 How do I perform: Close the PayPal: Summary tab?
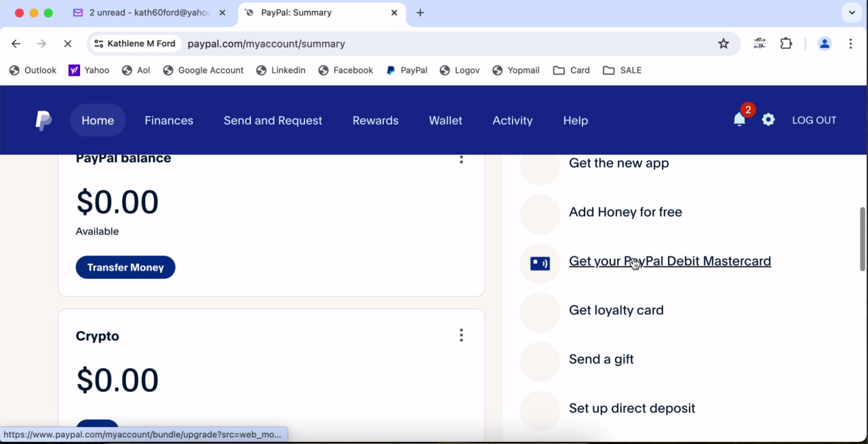[x=394, y=13]
